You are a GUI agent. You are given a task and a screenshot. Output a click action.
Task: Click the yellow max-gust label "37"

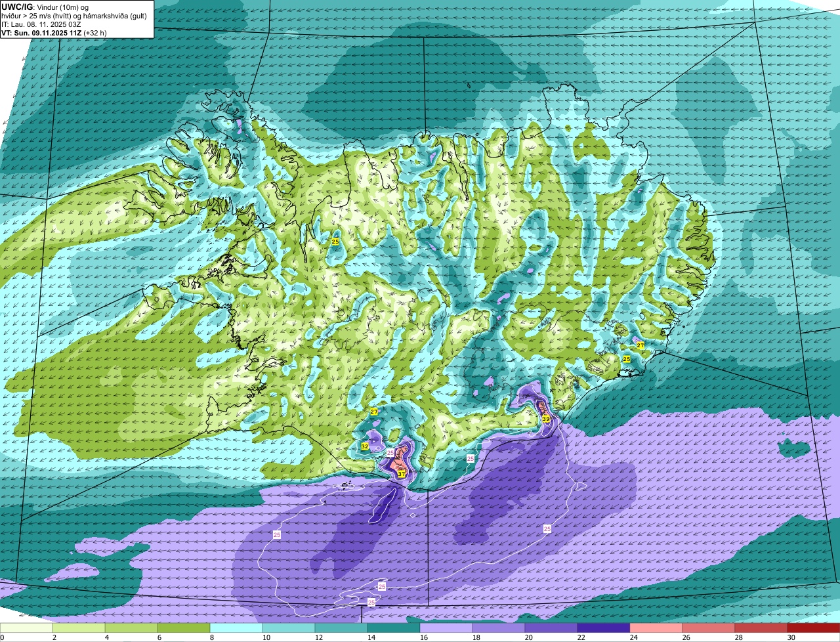click(401, 473)
